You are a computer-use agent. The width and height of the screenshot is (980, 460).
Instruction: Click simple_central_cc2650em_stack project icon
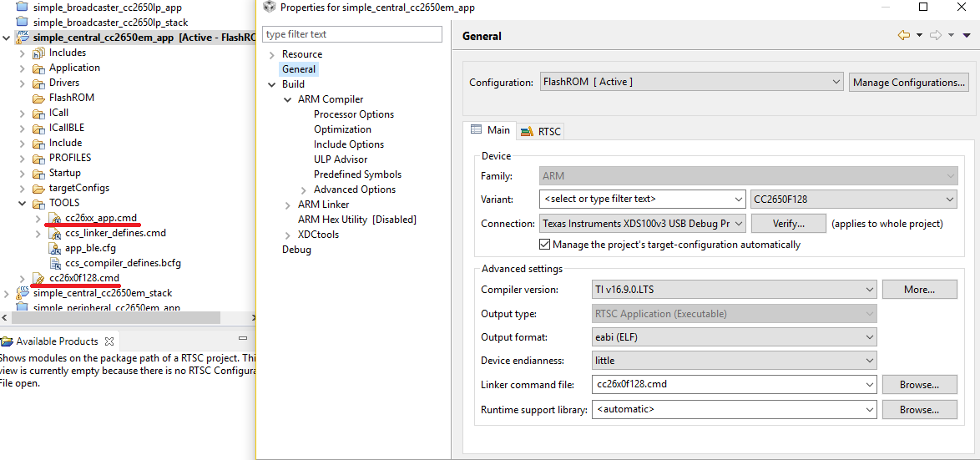23,292
